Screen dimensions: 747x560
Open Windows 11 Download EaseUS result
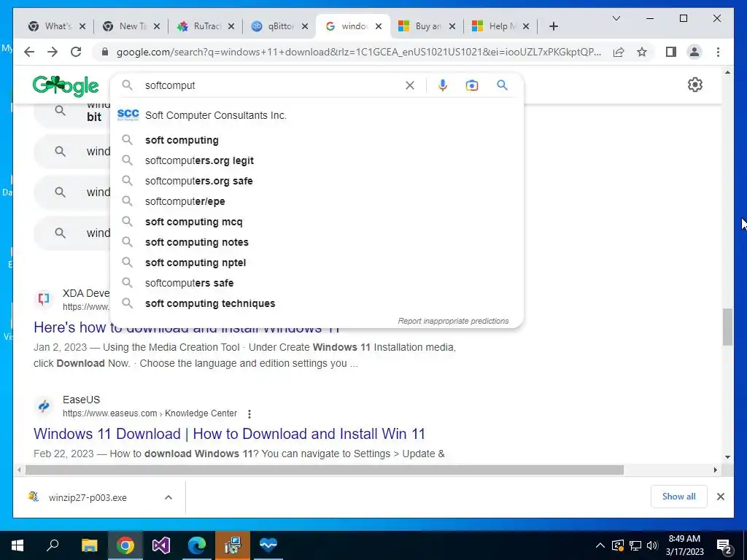click(229, 434)
